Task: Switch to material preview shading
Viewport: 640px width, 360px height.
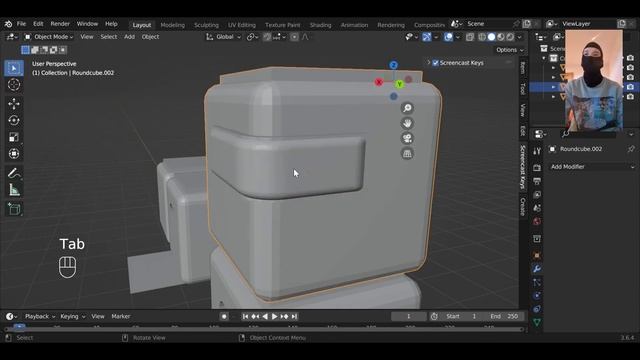Action: pyautogui.click(x=501, y=37)
